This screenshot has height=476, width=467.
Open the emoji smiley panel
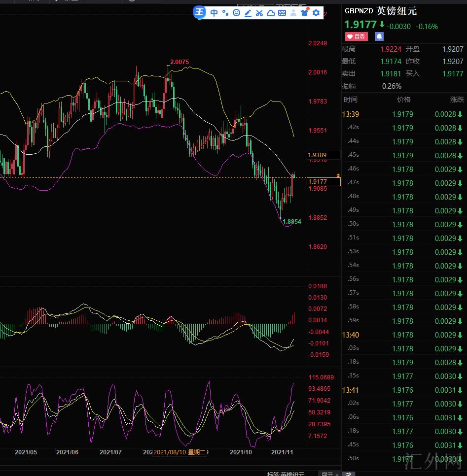pos(236,13)
